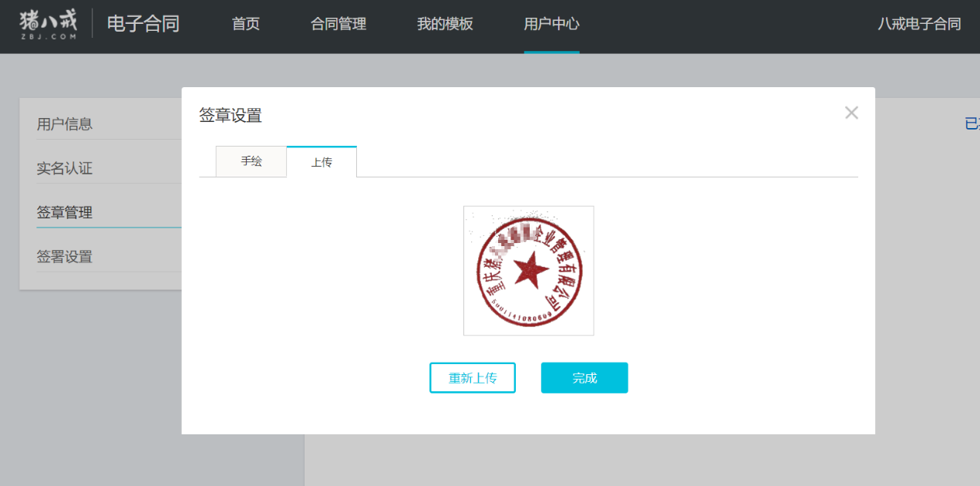Click the uploaded company seal preview image
980x486 pixels.
click(528, 270)
